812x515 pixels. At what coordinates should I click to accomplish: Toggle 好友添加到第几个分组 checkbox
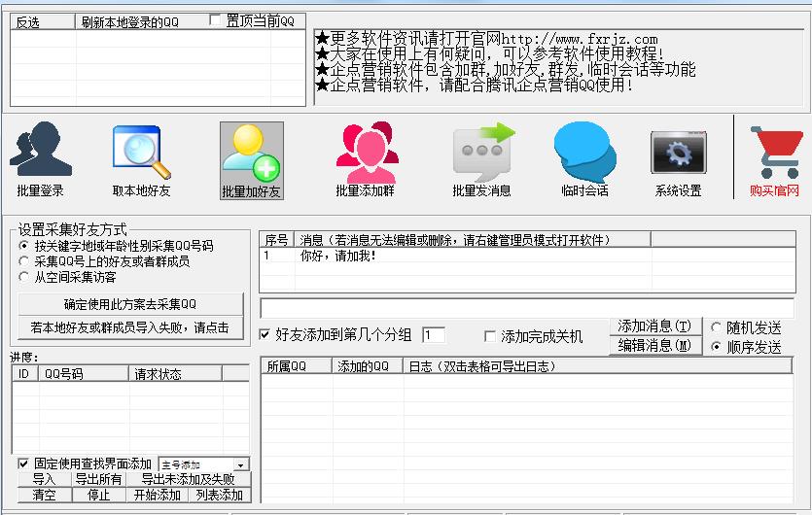265,335
